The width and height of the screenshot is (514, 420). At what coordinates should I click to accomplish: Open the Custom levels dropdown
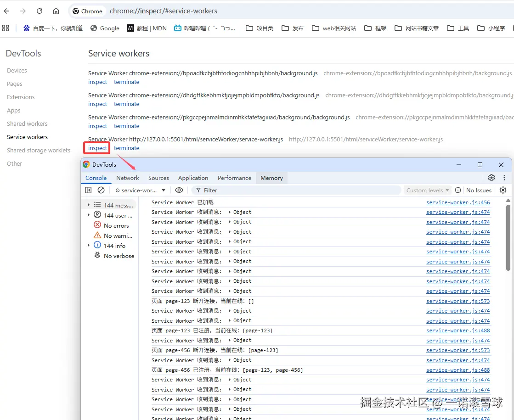428,190
